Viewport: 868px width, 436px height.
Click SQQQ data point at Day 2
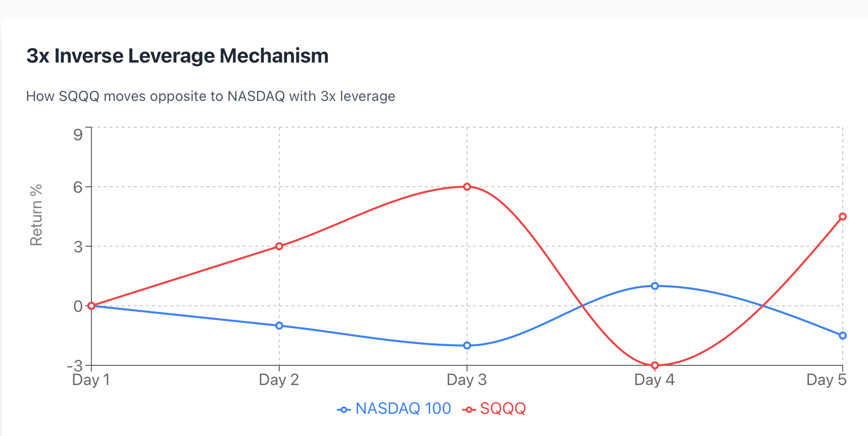[279, 246]
